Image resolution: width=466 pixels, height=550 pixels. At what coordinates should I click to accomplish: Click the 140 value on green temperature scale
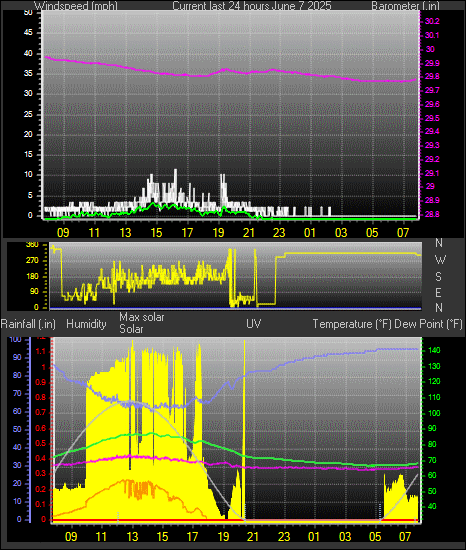click(434, 350)
